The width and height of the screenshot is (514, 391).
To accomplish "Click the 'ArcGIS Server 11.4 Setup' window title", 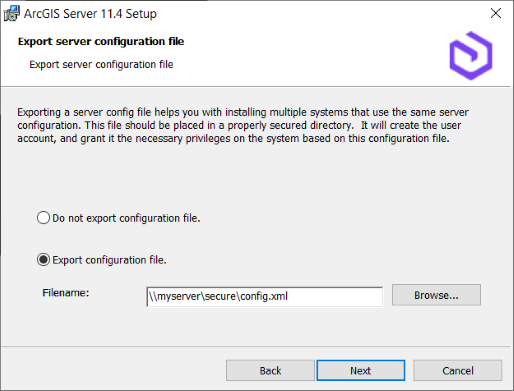I will (x=90, y=14).
